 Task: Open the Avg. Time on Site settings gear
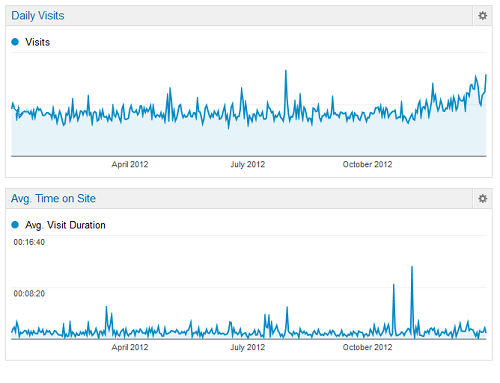482,199
